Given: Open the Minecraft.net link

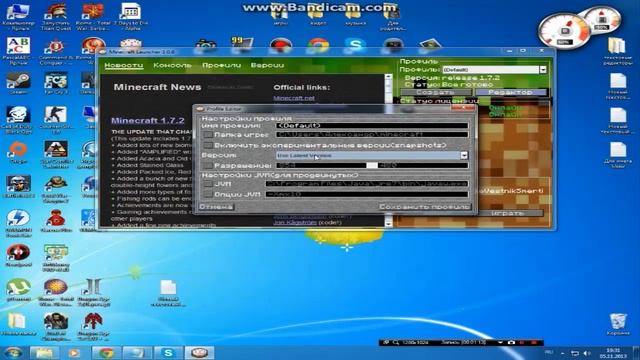Looking at the screenshot, I should (294, 98).
